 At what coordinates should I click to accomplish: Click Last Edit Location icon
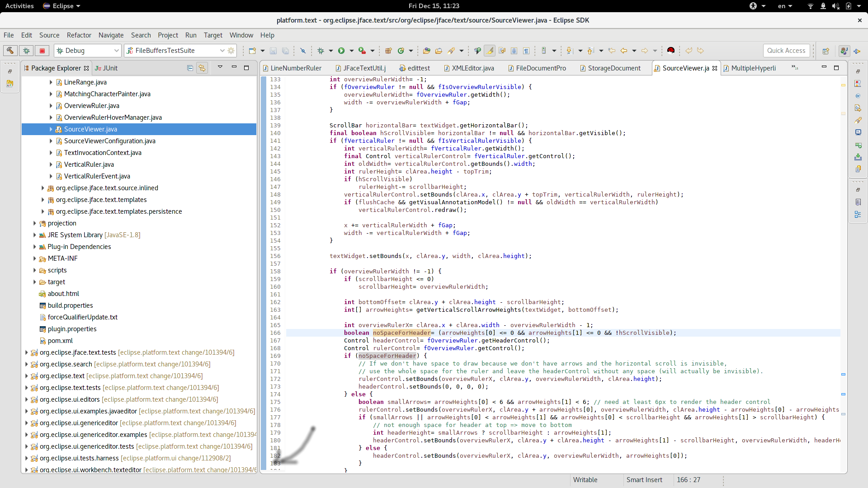point(612,51)
